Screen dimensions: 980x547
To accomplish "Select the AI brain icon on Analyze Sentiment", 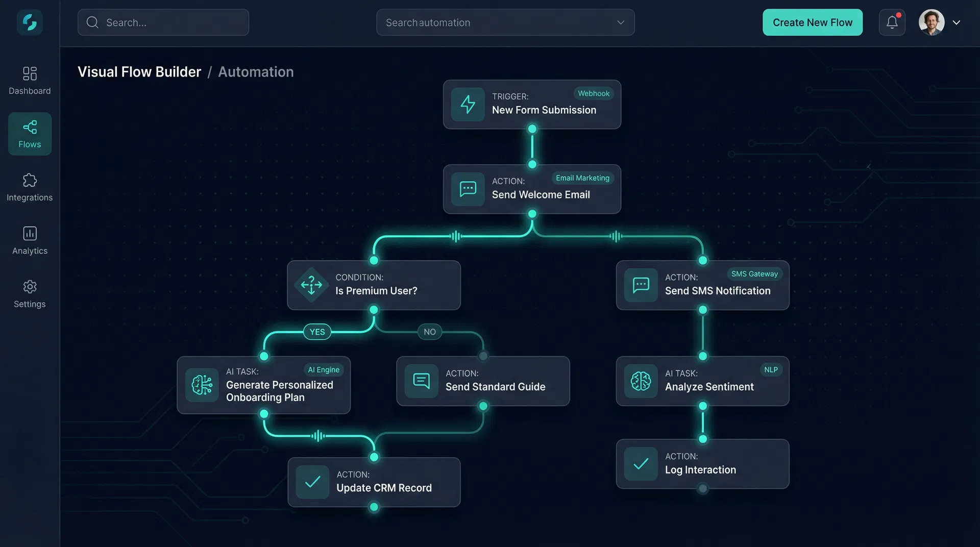I will pyautogui.click(x=641, y=381).
